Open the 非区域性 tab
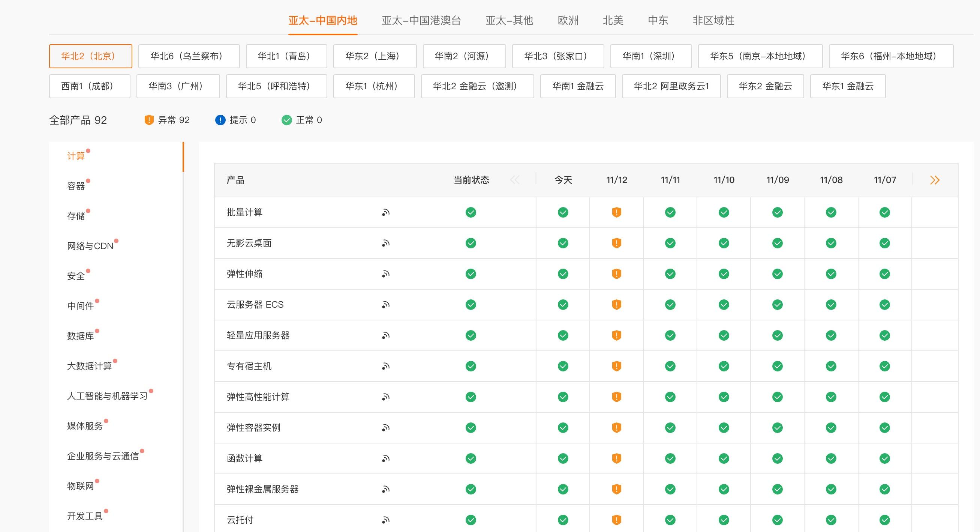Image resolution: width=980 pixels, height=532 pixels. pyautogui.click(x=713, y=21)
